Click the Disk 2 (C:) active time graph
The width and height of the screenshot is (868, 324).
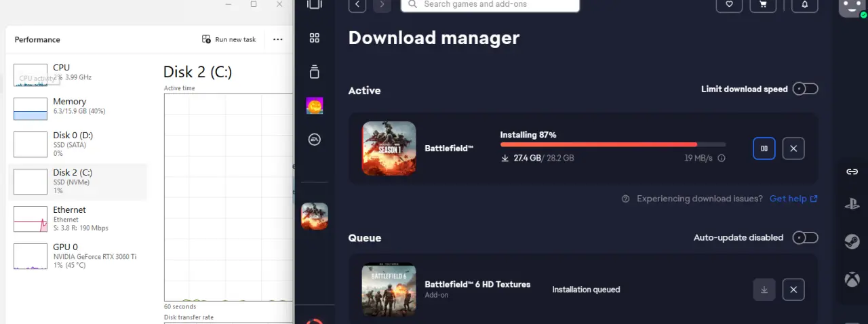click(229, 197)
